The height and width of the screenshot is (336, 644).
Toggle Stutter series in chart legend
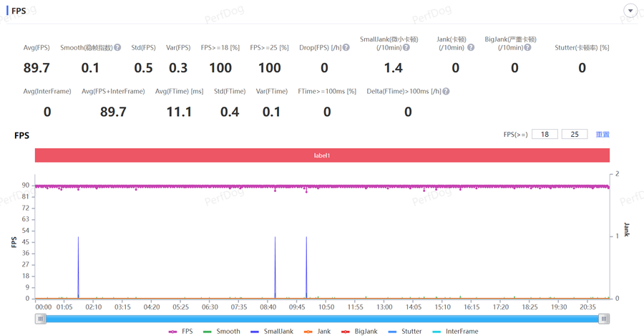(405, 332)
